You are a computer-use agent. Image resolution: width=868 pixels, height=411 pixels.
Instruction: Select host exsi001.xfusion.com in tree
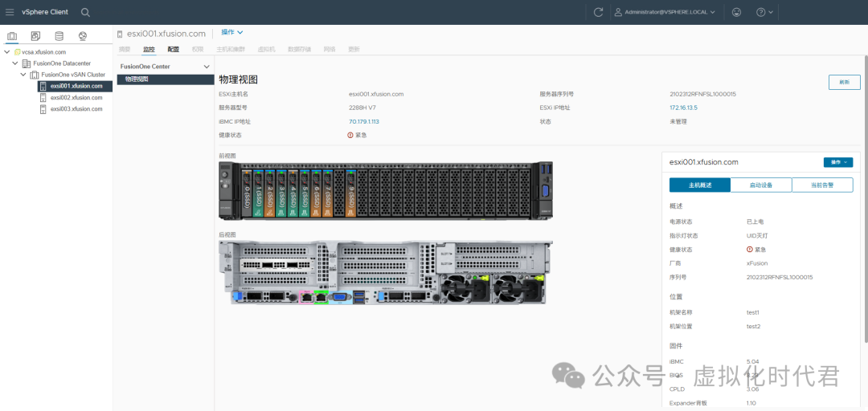[76, 86]
